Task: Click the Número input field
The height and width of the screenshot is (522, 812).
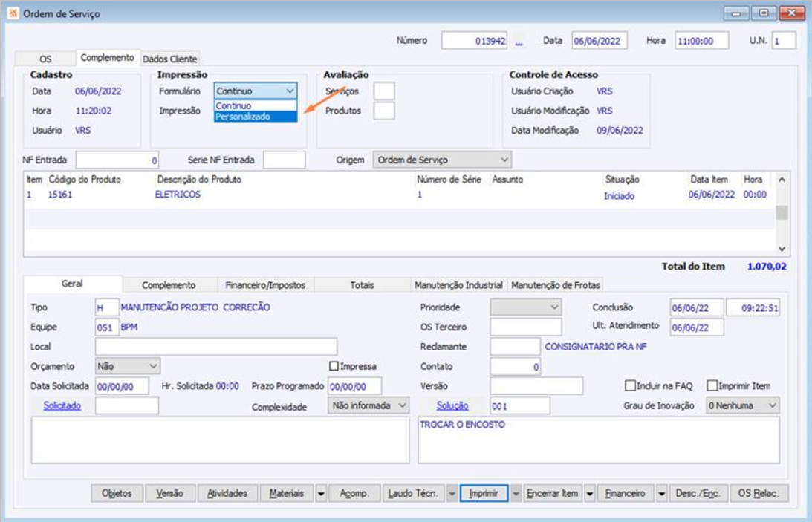Action: 475,40
